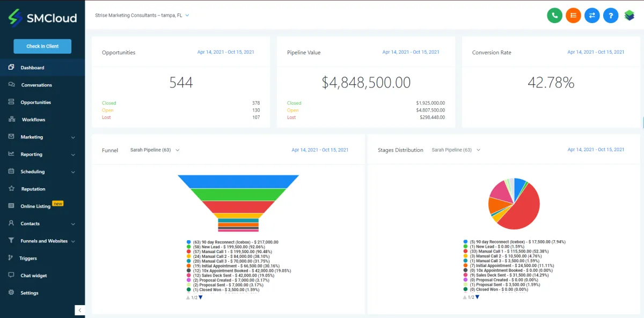This screenshot has height=318, width=644.
Task: Click the Reputation star icon
Action: 11,189
